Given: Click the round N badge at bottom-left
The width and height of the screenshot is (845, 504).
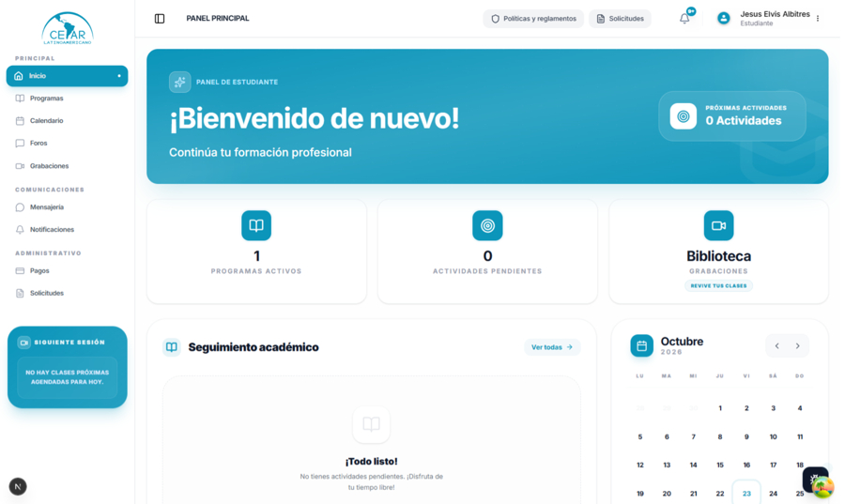Looking at the screenshot, I should (x=18, y=487).
